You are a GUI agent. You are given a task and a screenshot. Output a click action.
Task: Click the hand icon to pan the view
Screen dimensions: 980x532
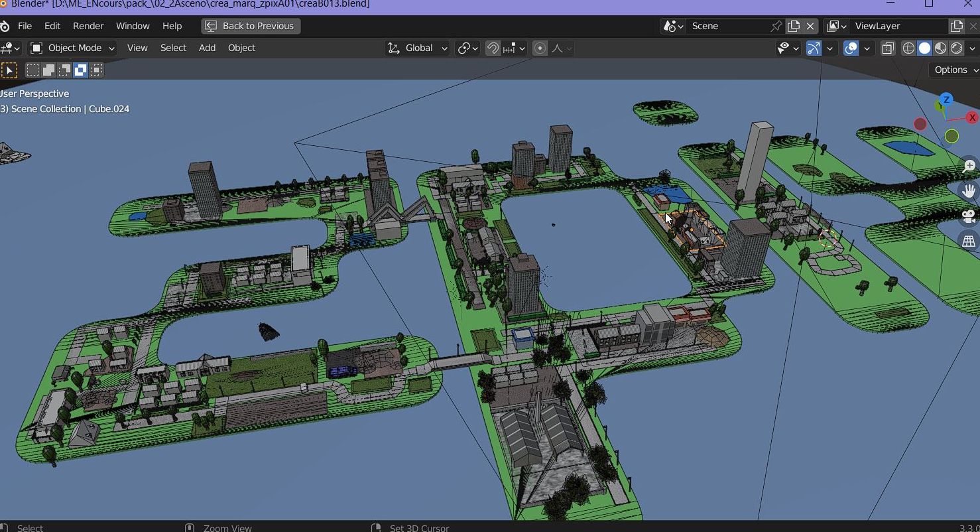pos(969,191)
